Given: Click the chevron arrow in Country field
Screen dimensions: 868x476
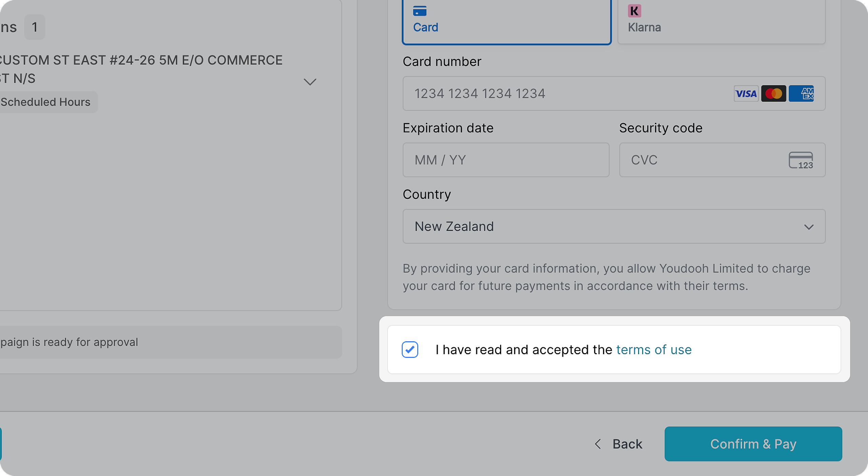Looking at the screenshot, I should [x=809, y=227].
